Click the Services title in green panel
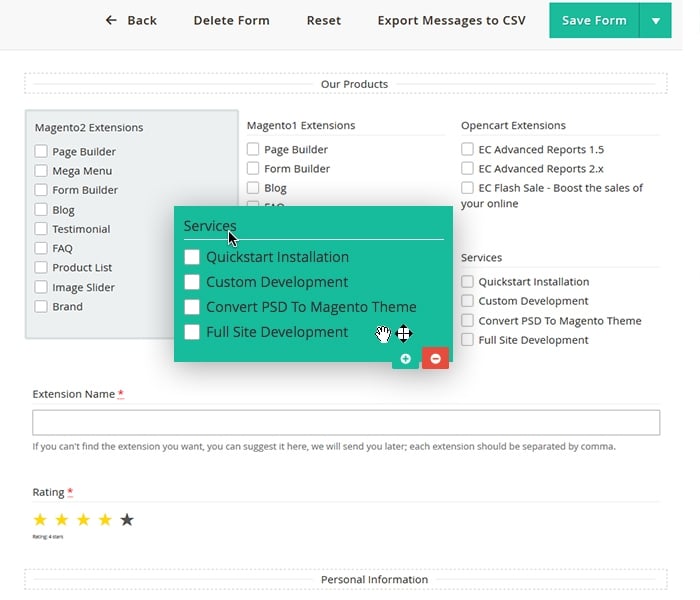 pos(210,226)
